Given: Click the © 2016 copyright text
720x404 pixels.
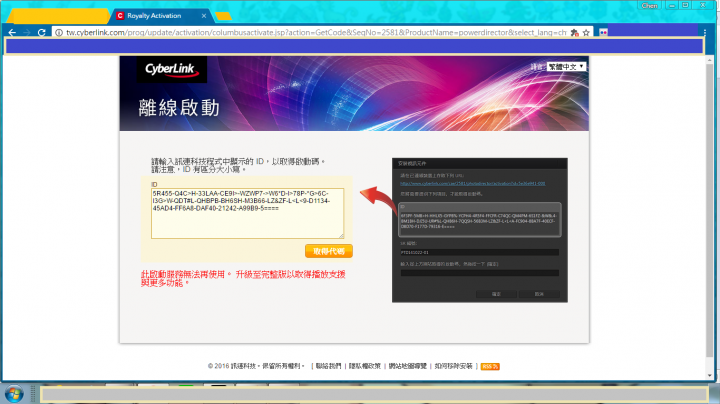Looking at the screenshot, I should coord(256,366).
